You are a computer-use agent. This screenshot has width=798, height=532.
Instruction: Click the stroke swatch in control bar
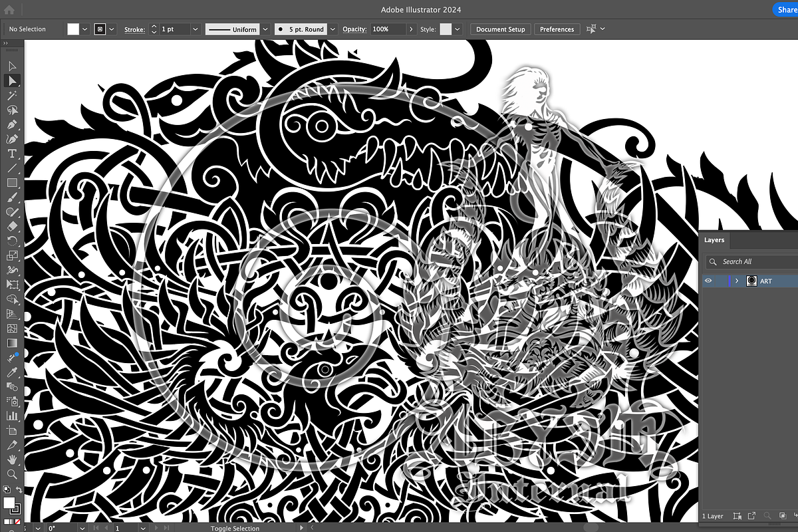pyautogui.click(x=100, y=29)
